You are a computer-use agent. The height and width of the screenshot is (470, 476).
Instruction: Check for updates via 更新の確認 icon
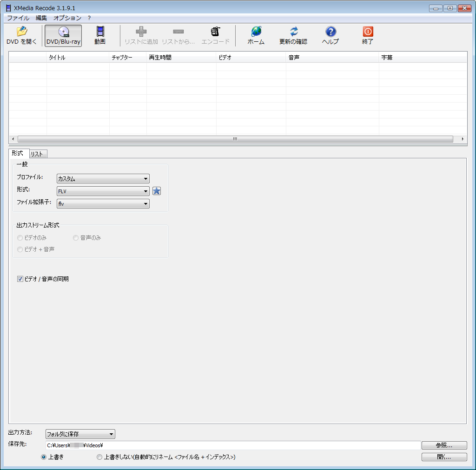pos(293,35)
